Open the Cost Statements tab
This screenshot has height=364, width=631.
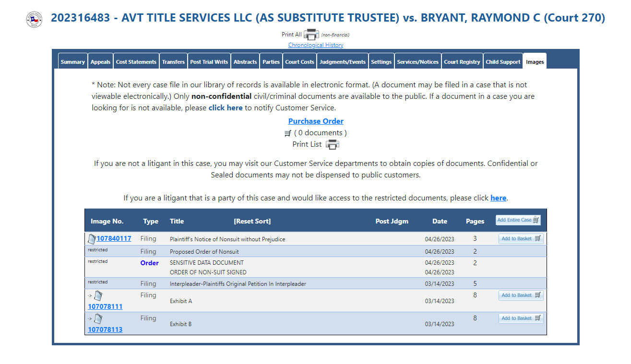136,61
